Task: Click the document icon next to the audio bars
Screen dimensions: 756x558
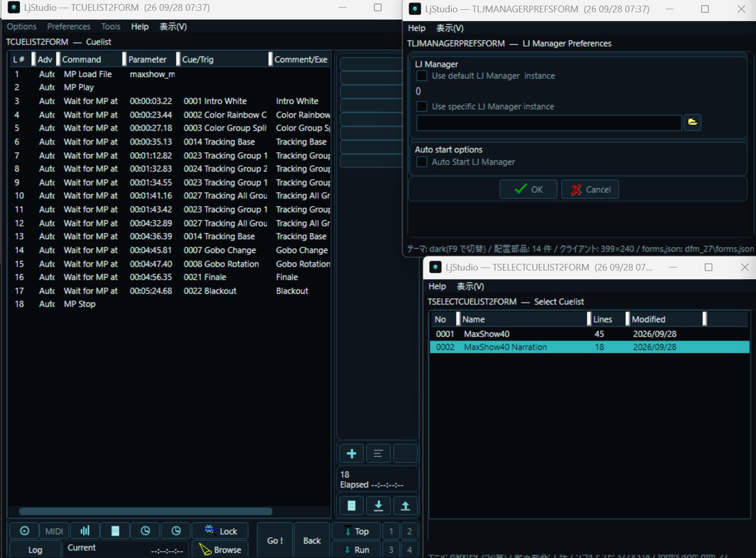Action: click(x=115, y=531)
